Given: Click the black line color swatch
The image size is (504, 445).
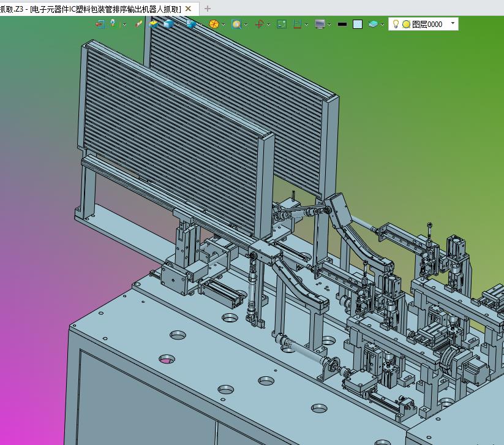Looking at the screenshot, I should coord(342,24).
